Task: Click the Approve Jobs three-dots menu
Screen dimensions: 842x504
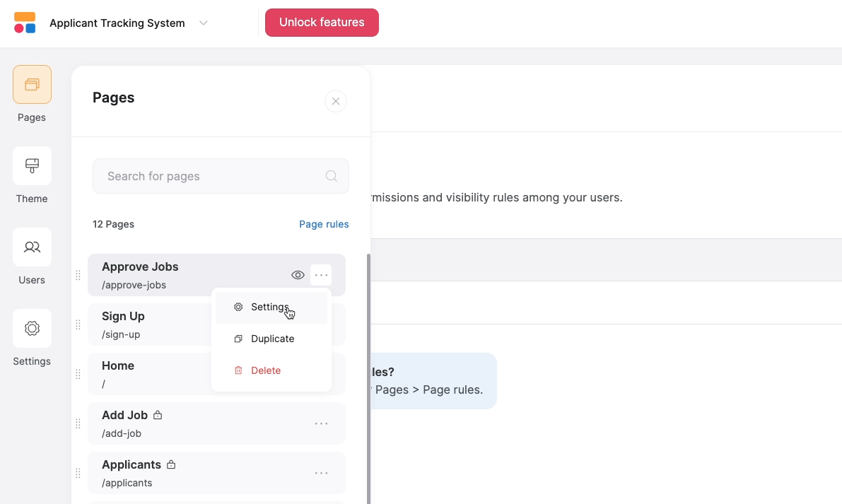Action: tap(321, 275)
